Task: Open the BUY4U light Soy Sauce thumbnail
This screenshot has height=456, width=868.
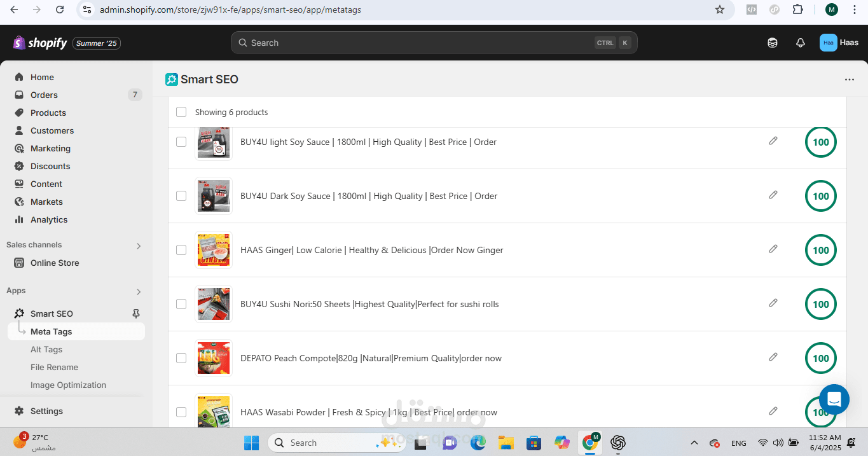Action: 214,142
